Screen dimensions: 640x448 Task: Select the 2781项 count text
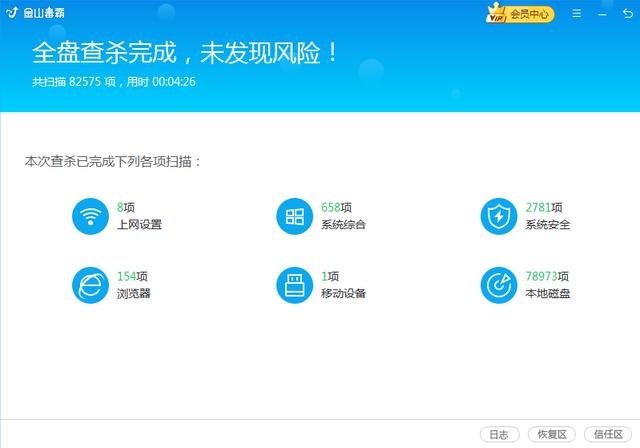544,207
